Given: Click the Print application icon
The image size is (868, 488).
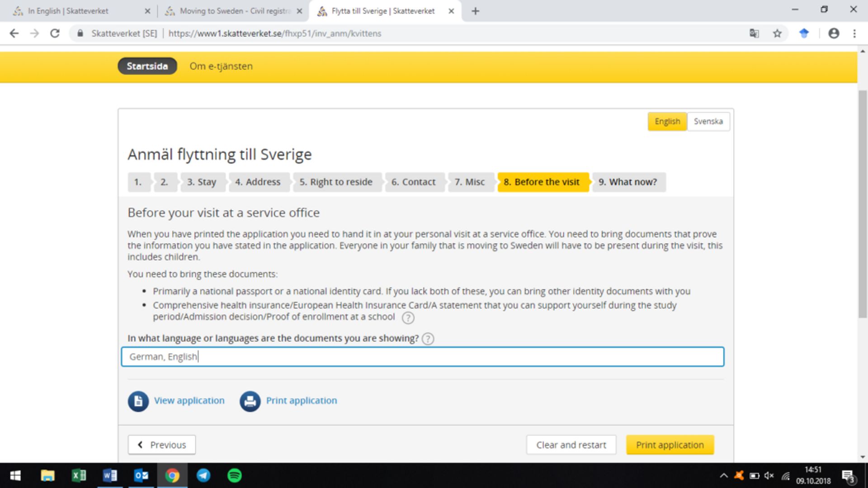Looking at the screenshot, I should tap(249, 400).
